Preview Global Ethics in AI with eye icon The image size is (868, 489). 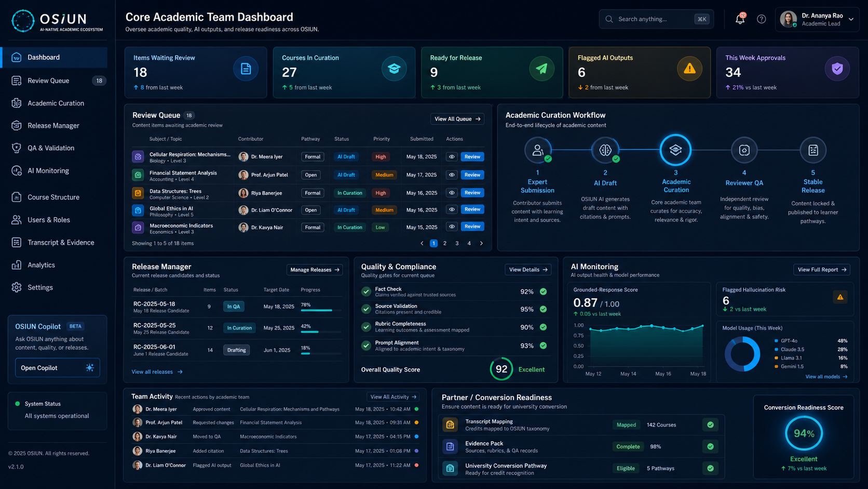[452, 209]
